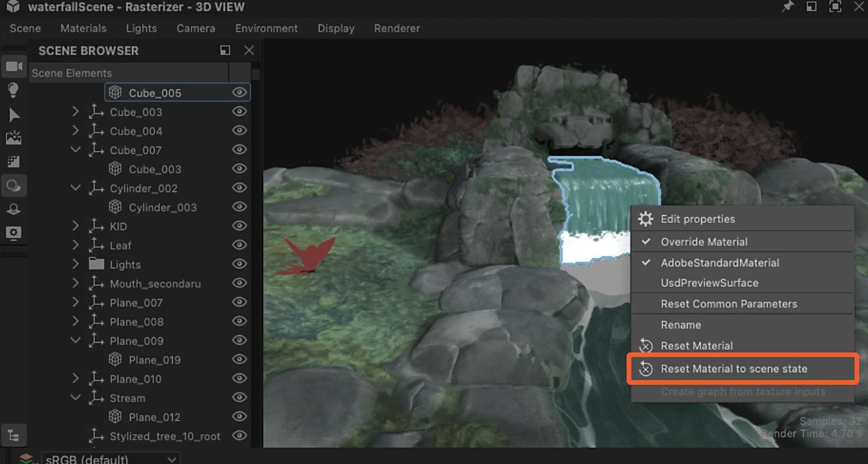Click the cube app icon in title bar
Image resolution: width=868 pixels, height=464 pixels.
[x=13, y=7]
